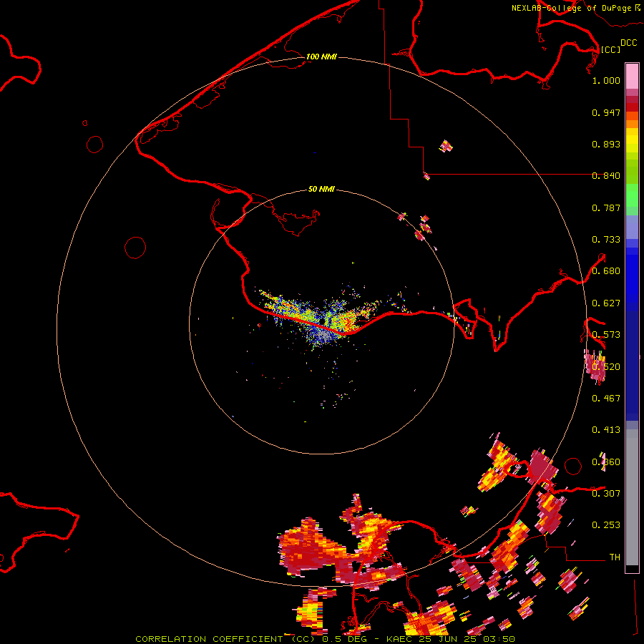Click the 50 NMI range ring label

[321, 189]
